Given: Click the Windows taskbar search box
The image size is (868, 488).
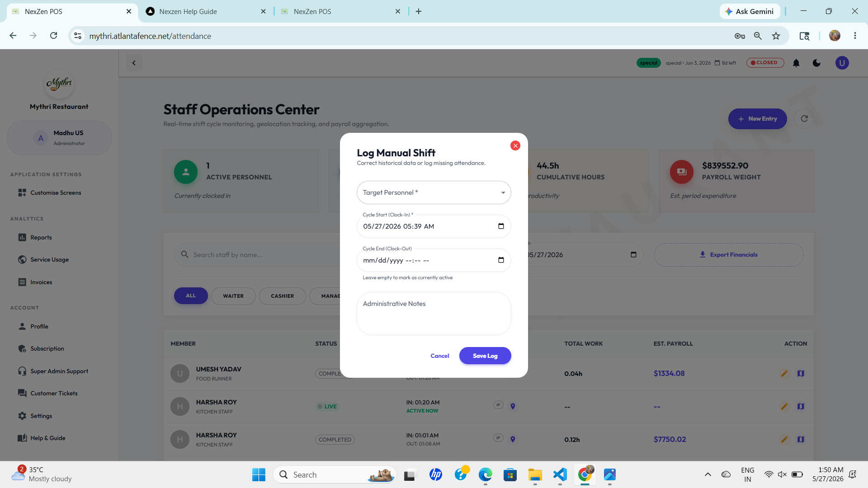Looking at the screenshot, I should click(x=335, y=475).
